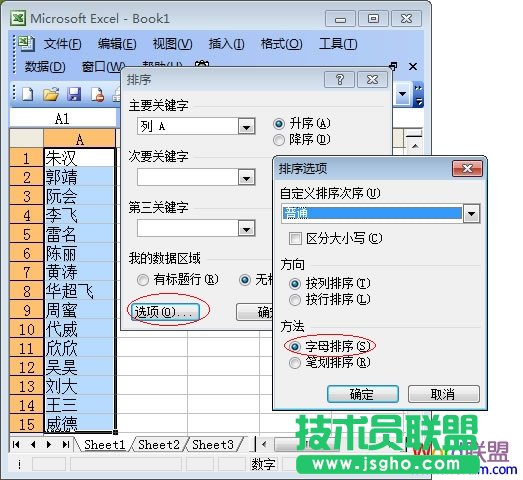Close the workbook window with small X
This screenshot has height=480, width=523.
413,66
